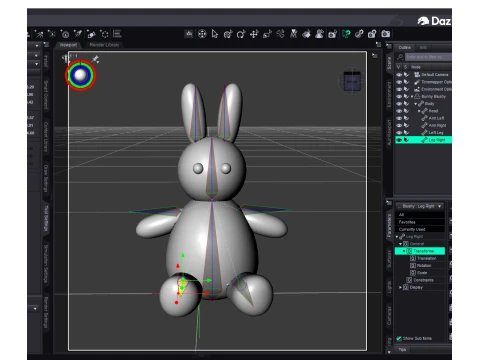Click the bone icon beside Arm Left
Image resolution: width=480 pixels, height=360 pixels.
point(424,118)
